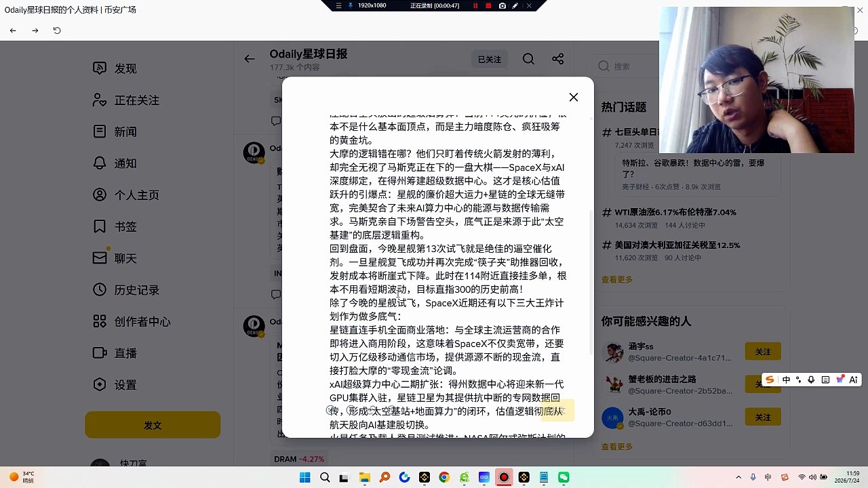
Task: Open the recorder pencil annotation tool
Action: pos(515,5)
